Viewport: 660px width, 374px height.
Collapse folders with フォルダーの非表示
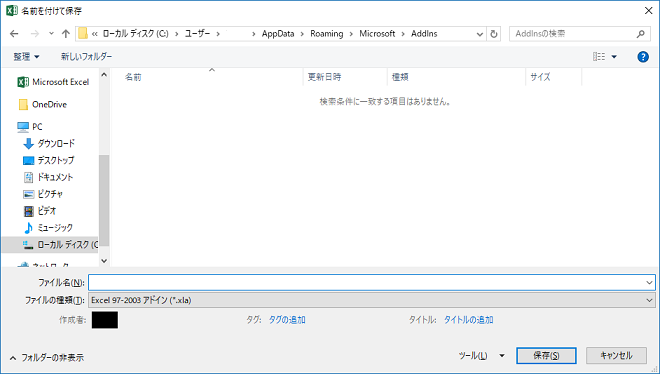tap(47, 358)
